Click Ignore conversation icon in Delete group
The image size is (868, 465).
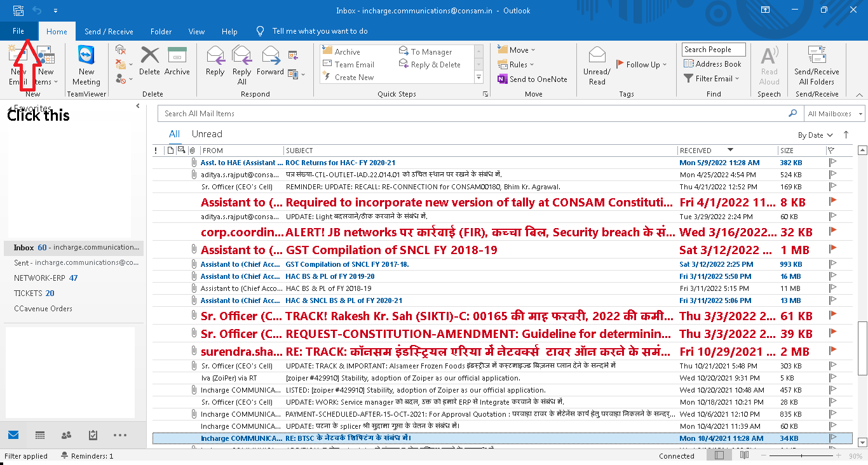coord(121,50)
